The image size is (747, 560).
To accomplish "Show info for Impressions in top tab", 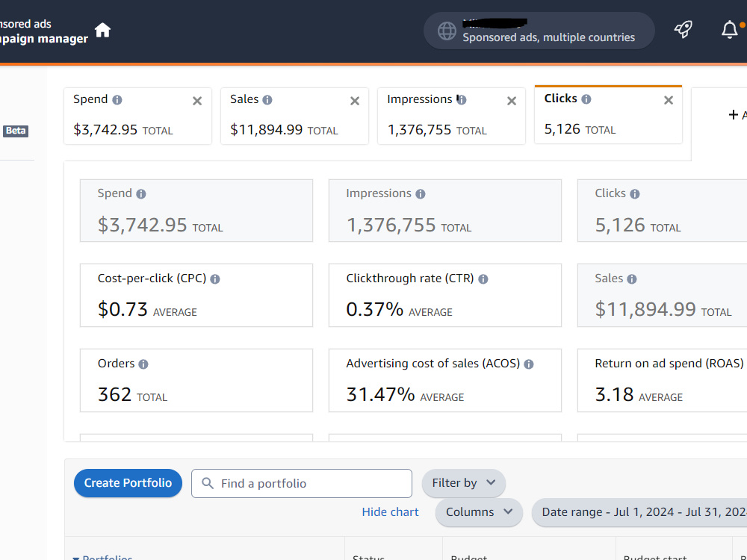I will tap(462, 99).
